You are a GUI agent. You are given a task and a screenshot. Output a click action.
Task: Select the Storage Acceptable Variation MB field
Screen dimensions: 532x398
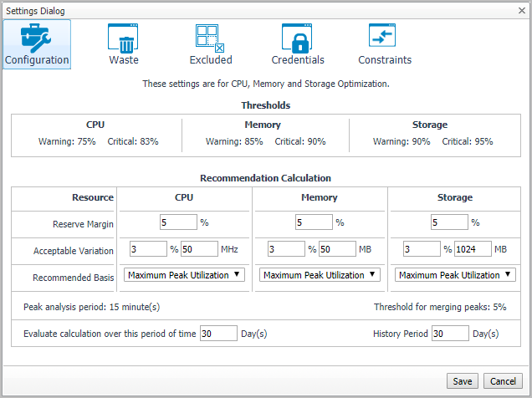(472, 249)
